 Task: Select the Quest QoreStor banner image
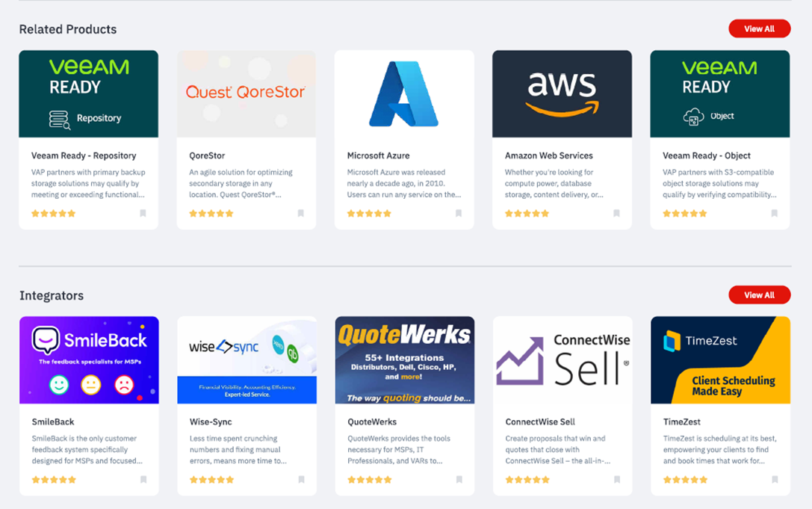(x=247, y=94)
